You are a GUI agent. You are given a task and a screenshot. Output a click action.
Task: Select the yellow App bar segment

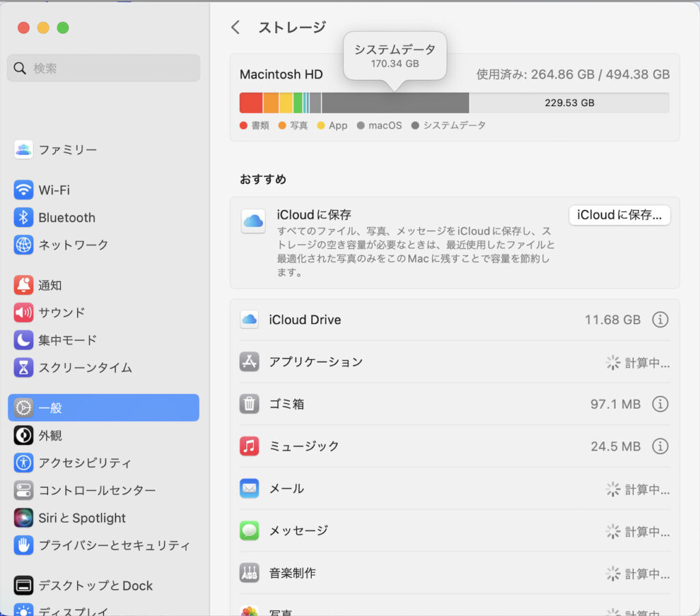pyautogui.click(x=286, y=103)
